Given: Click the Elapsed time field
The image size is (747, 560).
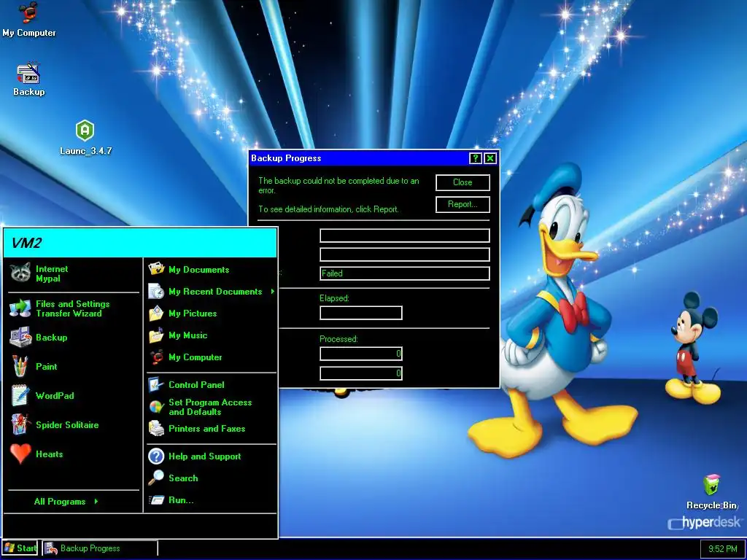Looking at the screenshot, I should coord(360,313).
